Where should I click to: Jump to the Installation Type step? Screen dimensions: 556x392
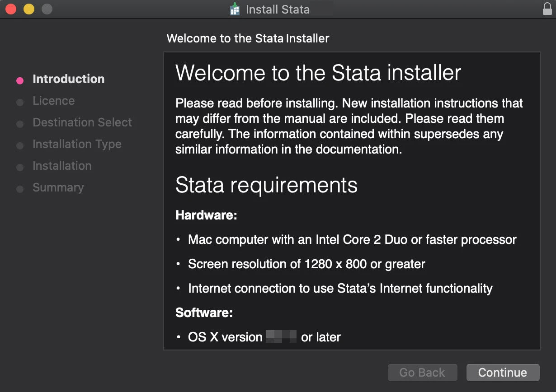point(77,144)
